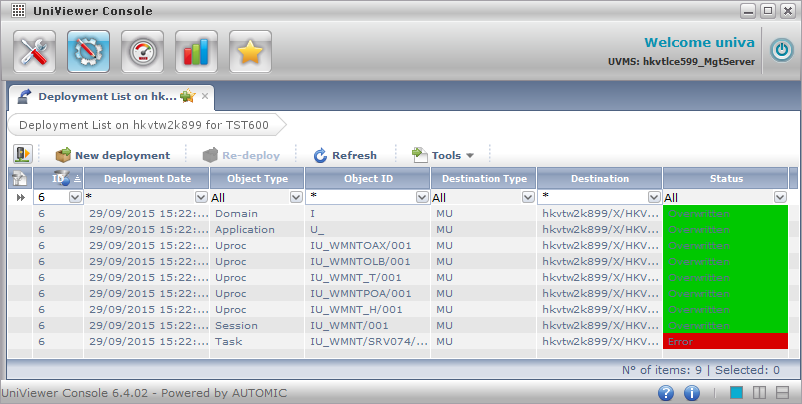
Task: Switch to horizontal split layout icon
Action: click(x=783, y=393)
